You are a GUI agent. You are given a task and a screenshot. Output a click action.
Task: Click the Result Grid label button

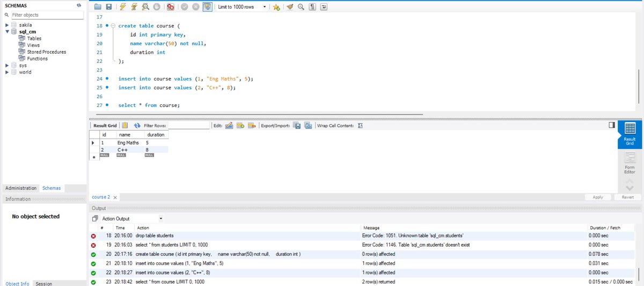point(105,125)
